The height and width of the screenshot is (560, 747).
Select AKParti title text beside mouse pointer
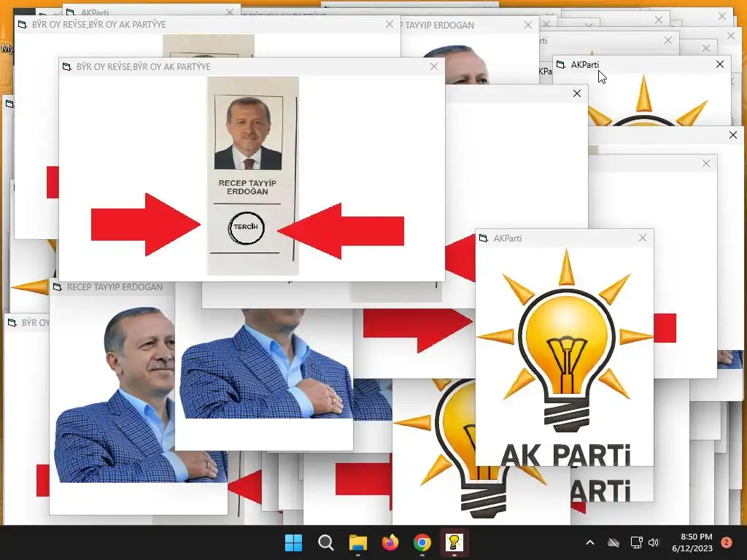coord(585,65)
